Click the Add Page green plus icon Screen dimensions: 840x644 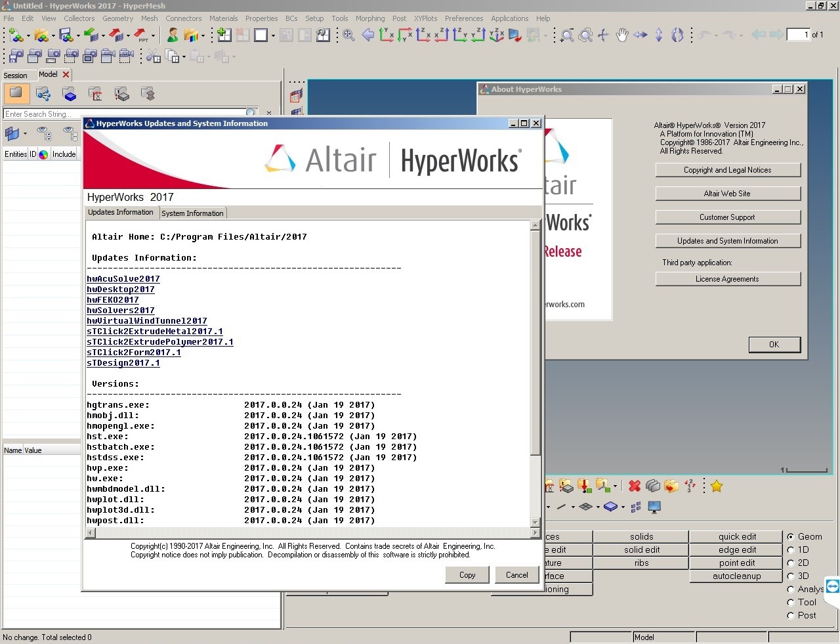[224, 35]
